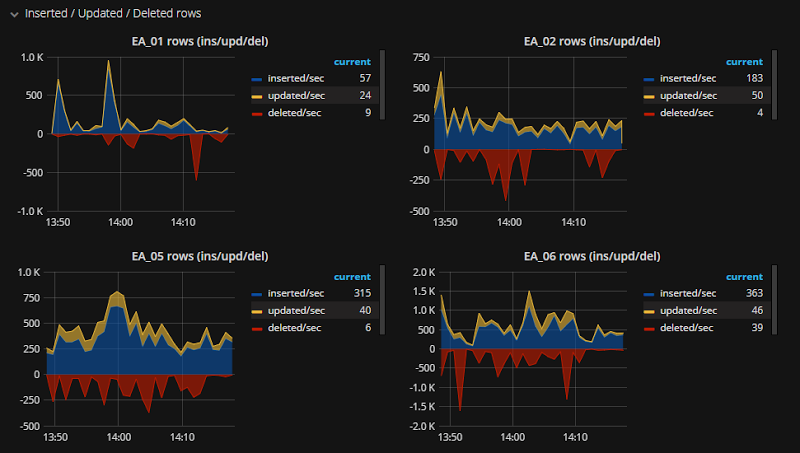The width and height of the screenshot is (800, 453).
Task: Toggle EA_05 deleted/sec series label
Action: 294,328
